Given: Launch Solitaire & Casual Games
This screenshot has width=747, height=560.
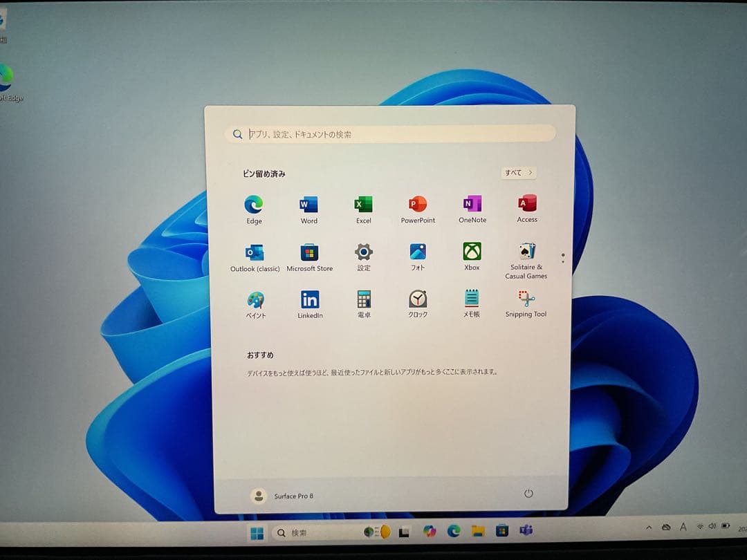Looking at the screenshot, I should tap(526, 252).
